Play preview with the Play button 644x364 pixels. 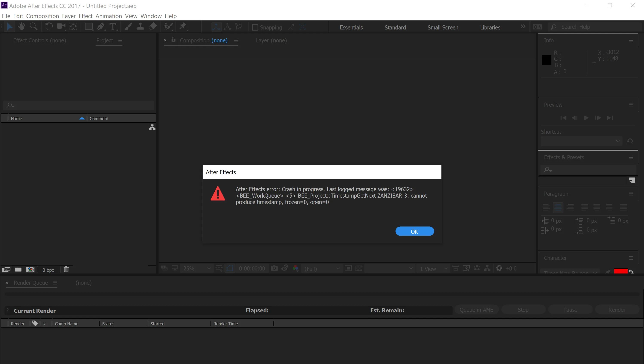click(x=586, y=118)
